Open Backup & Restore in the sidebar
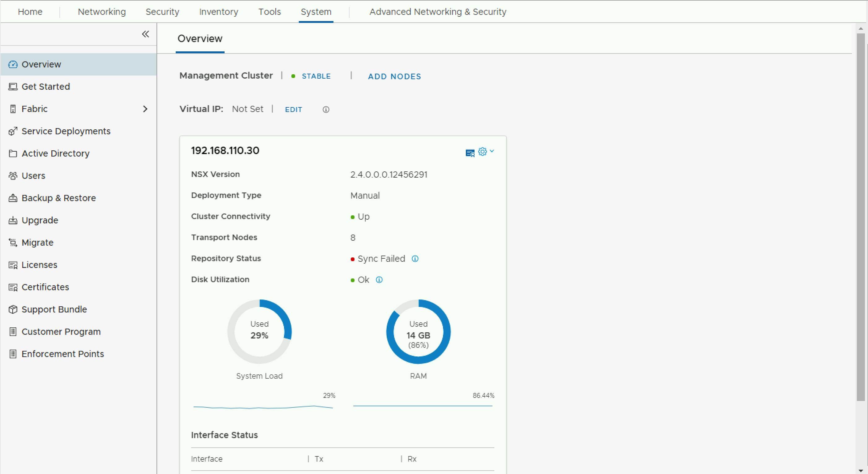Image resolution: width=868 pixels, height=474 pixels. [x=58, y=198]
